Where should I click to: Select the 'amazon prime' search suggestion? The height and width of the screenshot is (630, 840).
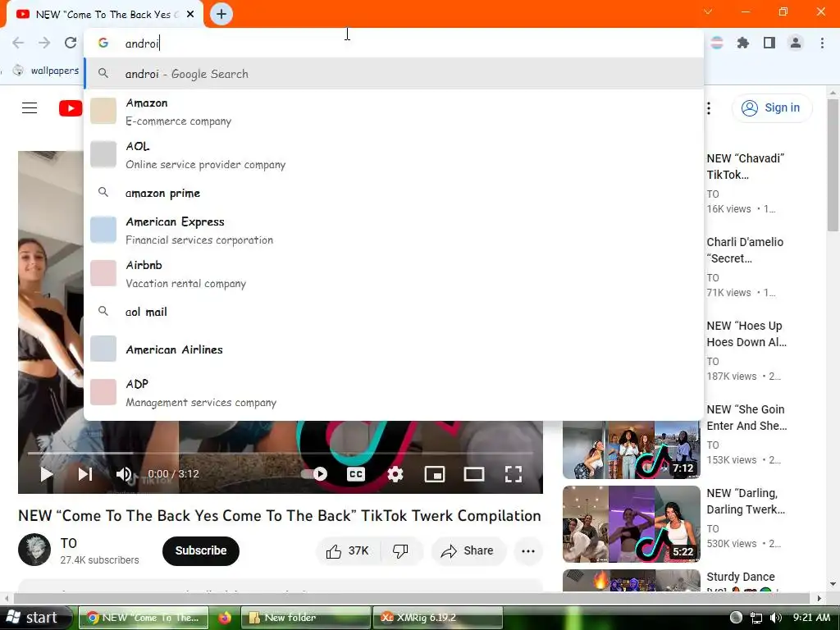tap(394, 193)
